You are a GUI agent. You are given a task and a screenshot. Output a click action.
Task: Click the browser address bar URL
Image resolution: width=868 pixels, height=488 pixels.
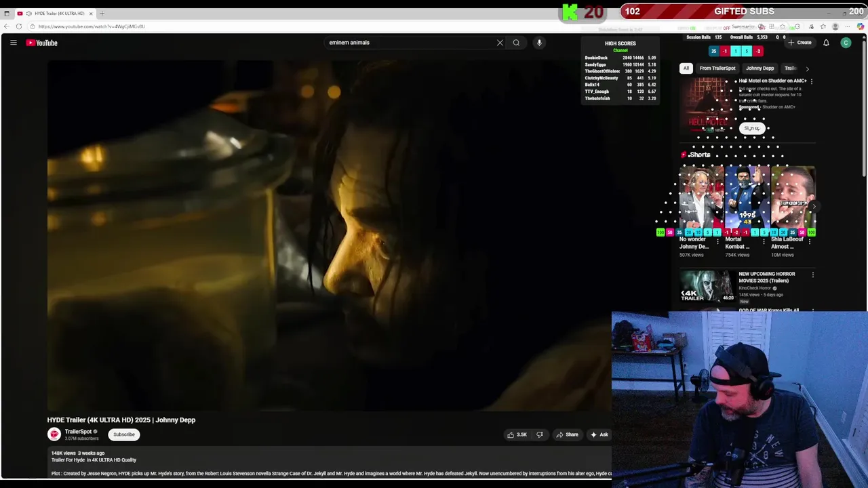[92, 26]
